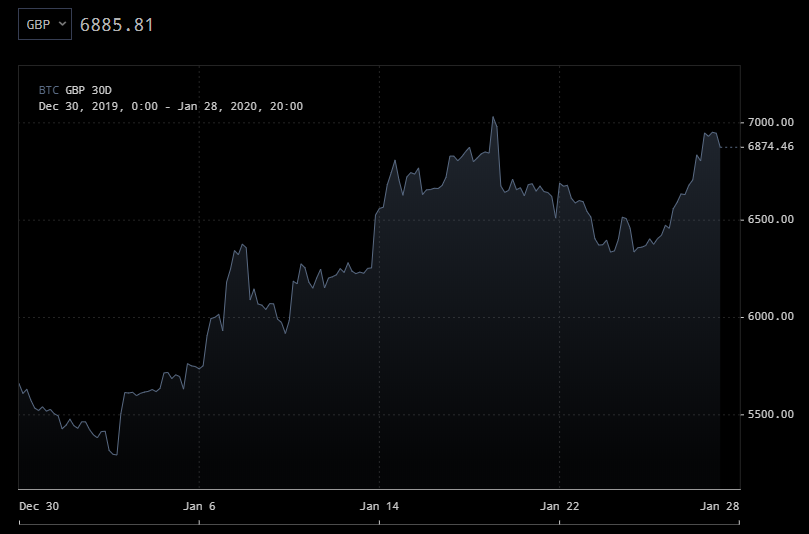Click the highest peak of the price line
The image size is (809, 534).
[493, 118]
